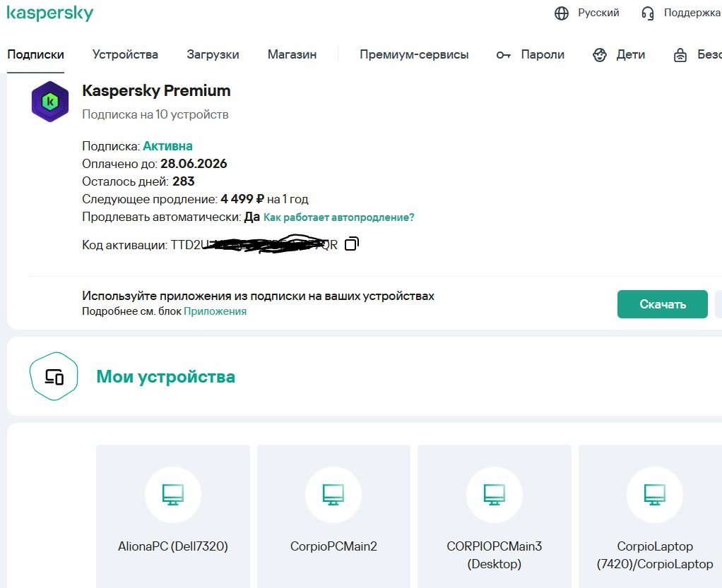722x588 pixels.
Task: Click the key icon beside Пароли
Action: [504, 55]
